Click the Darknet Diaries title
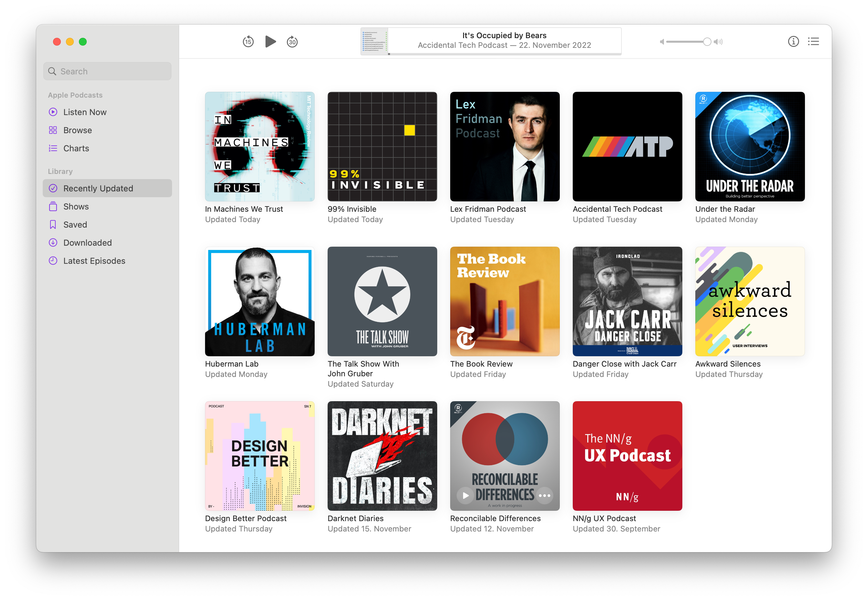The height and width of the screenshot is (600, 868). [355, 519]
